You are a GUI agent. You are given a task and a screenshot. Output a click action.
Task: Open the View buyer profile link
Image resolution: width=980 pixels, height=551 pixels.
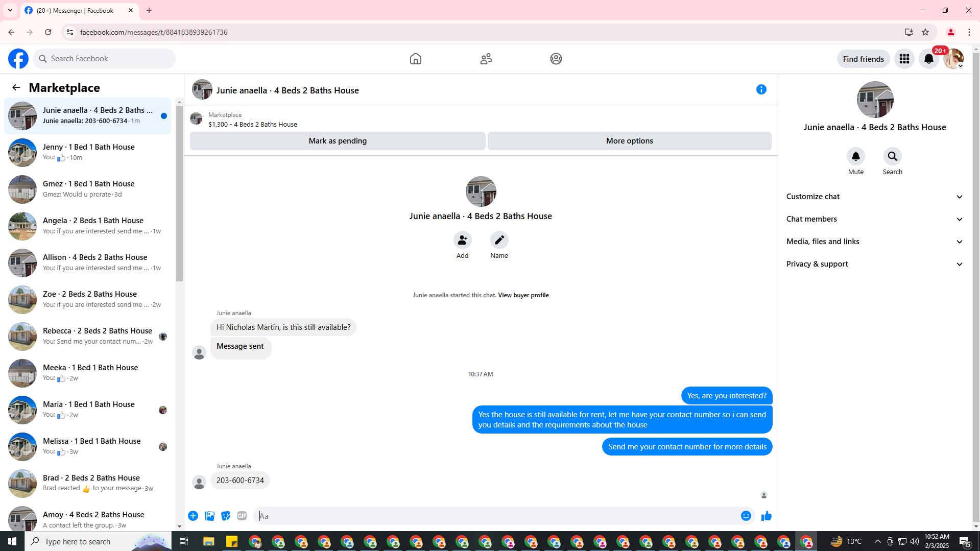[x=523, y=295]
